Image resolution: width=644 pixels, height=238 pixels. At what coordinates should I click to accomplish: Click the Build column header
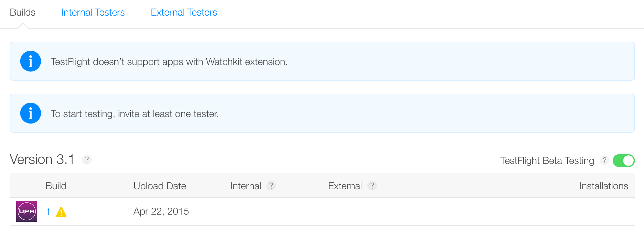[x=56, y=186]
